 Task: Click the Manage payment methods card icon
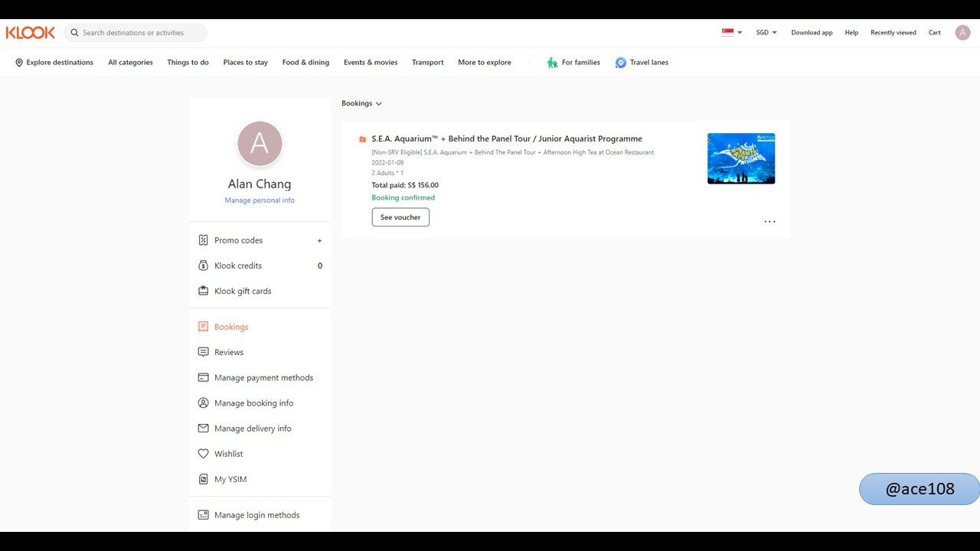click(203, 377)
